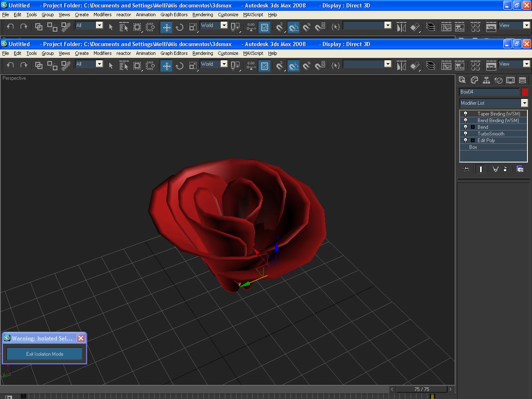532x399 pixels.
Task: Open the MAXScript menu in the front window
Action: 253,53
